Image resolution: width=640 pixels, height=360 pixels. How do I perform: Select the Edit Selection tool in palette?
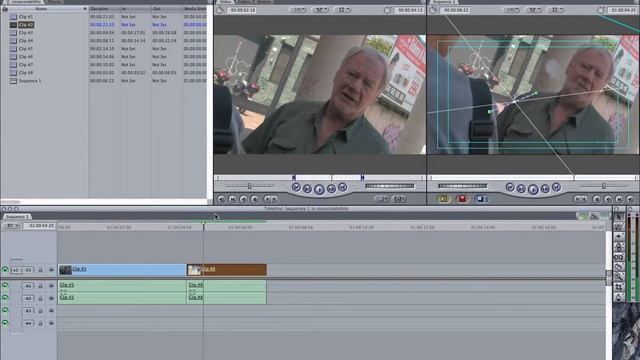coord(619,227)
